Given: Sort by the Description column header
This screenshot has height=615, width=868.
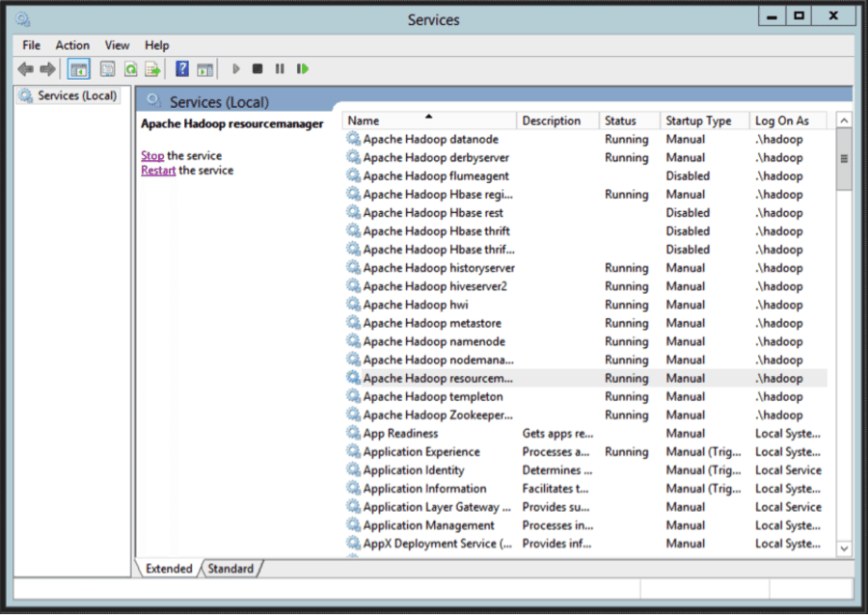Looking at the screenshot, I should (557, 120).
